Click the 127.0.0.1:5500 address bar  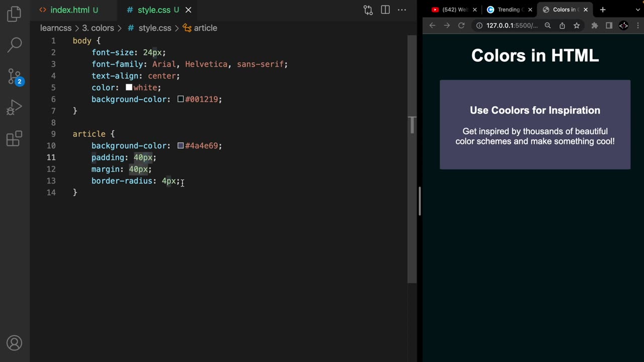tap(512, 26)
